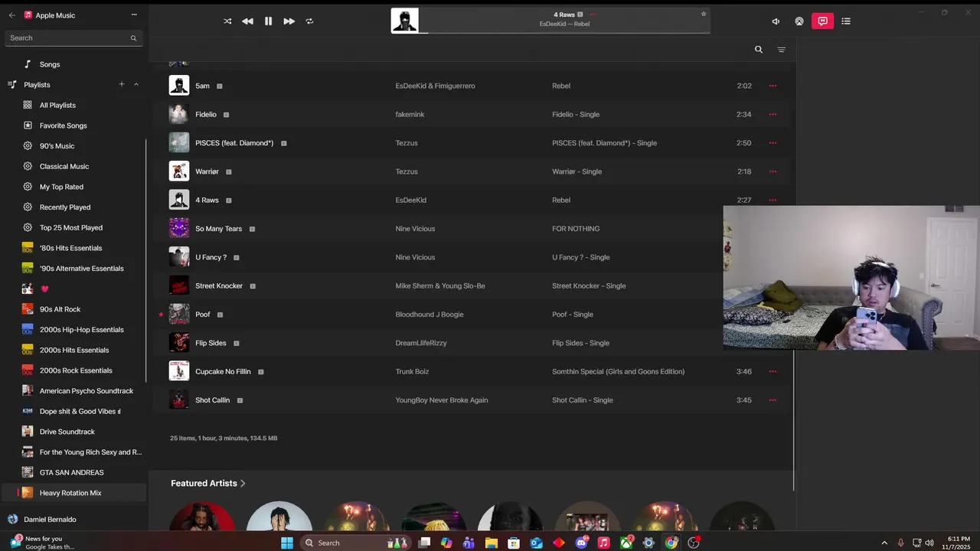Open more options for 5am
This screenshot has height=551, width=980.
coord(773,86)
